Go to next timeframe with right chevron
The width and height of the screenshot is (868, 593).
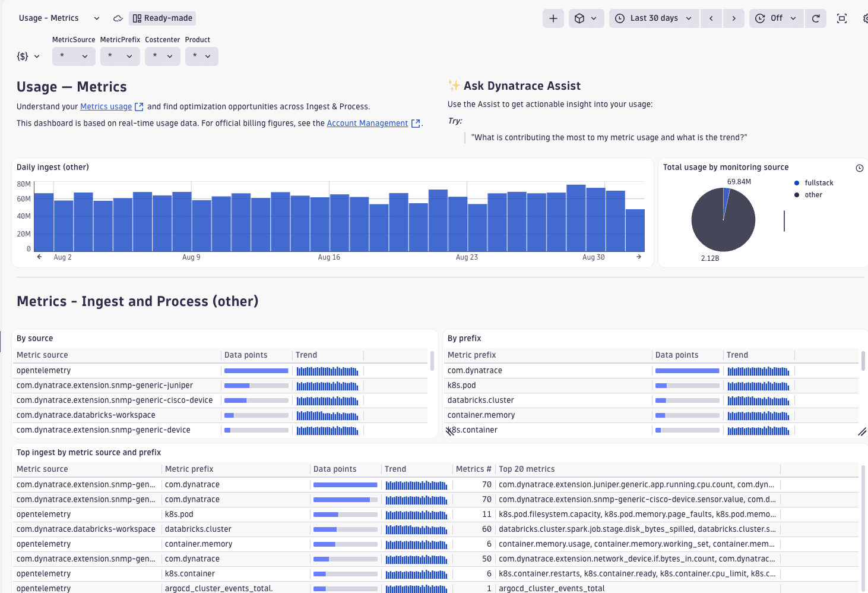[734, 18]
